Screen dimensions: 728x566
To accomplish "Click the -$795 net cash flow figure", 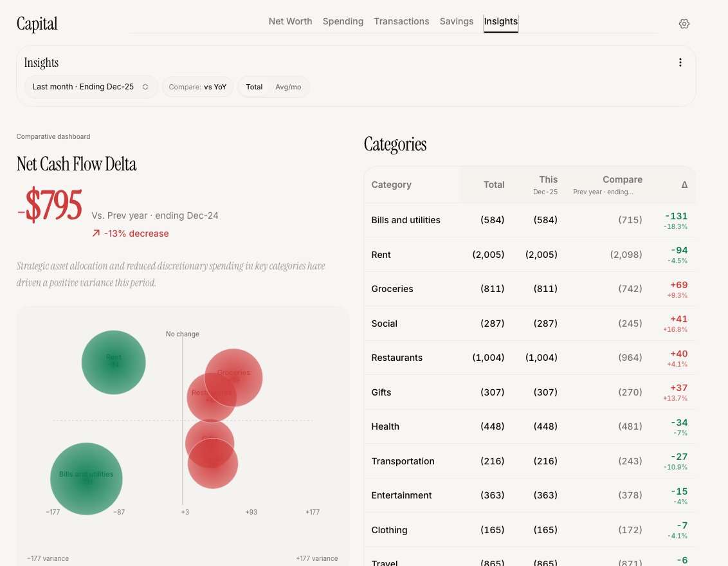I will (x=50, y=205).
